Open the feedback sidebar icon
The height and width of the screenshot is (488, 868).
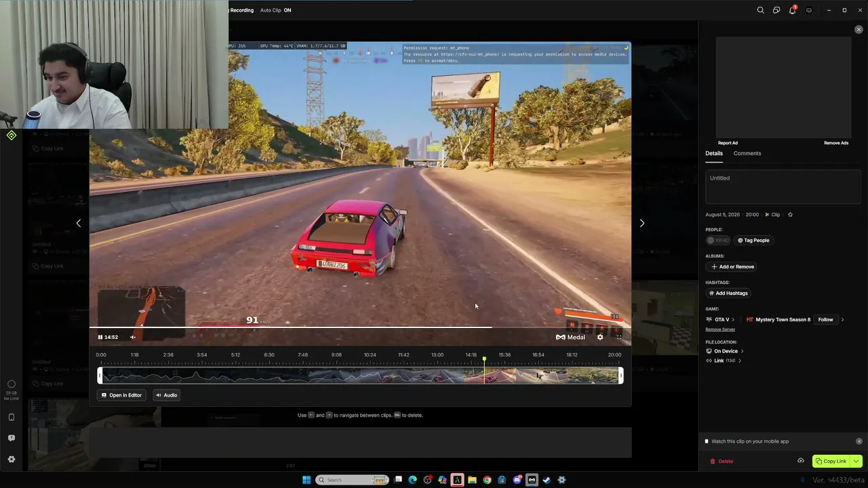(12, 438)
